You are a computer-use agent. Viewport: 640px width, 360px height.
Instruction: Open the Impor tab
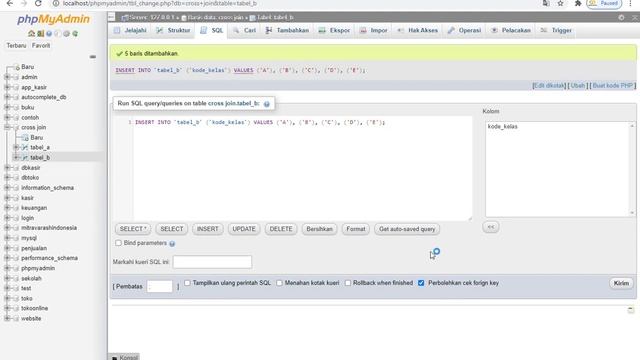[373, 30]
